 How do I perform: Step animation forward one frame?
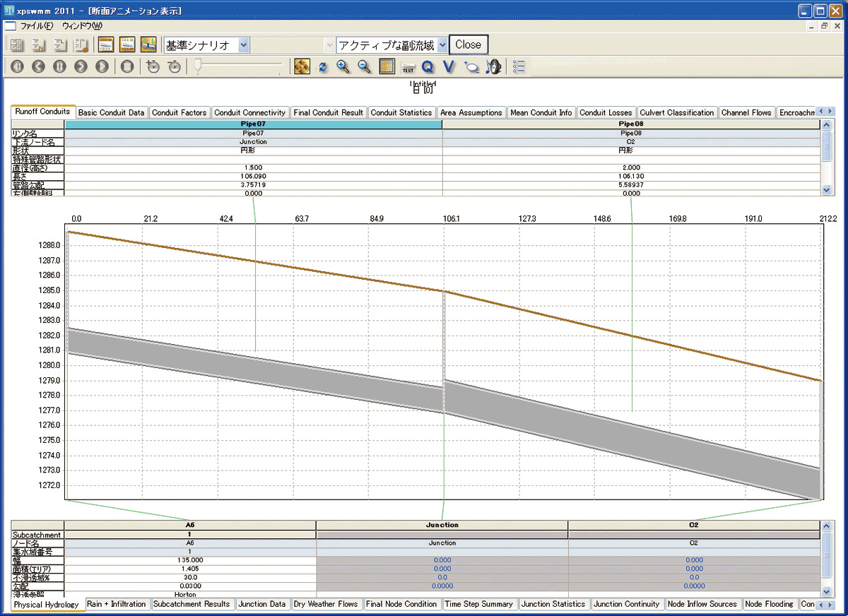pyautogui.click(x=81, y=66)
